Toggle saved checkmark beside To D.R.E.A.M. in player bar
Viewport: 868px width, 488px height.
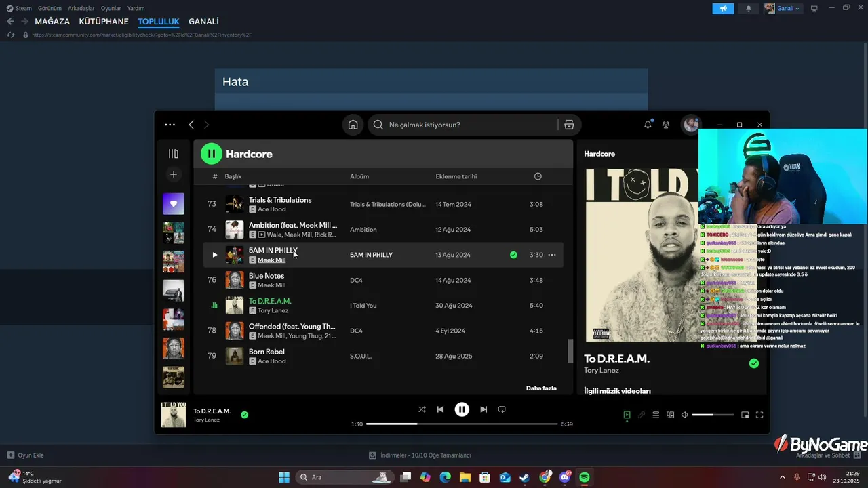[x=245, y=415]
